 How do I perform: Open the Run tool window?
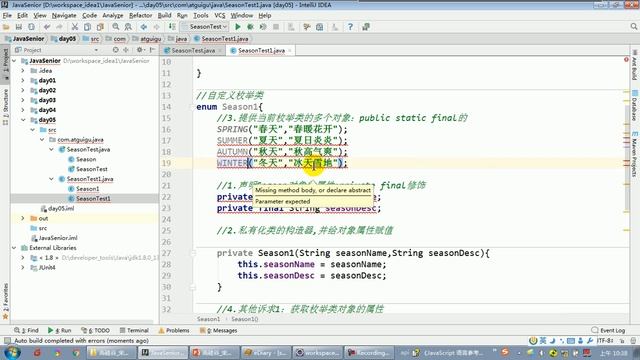tap(60, 330)
